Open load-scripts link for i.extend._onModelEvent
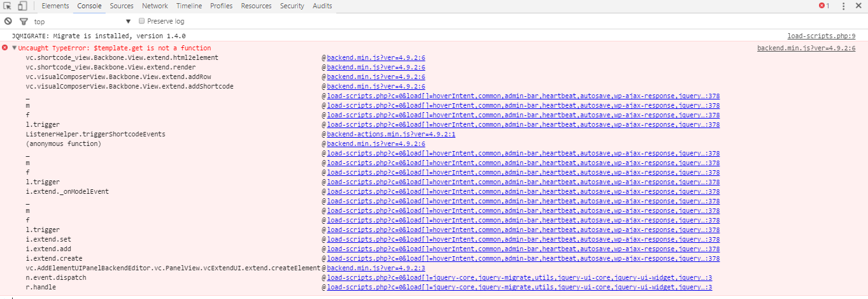This screenshot has width=868, height=299. click(x=523, y=191)
